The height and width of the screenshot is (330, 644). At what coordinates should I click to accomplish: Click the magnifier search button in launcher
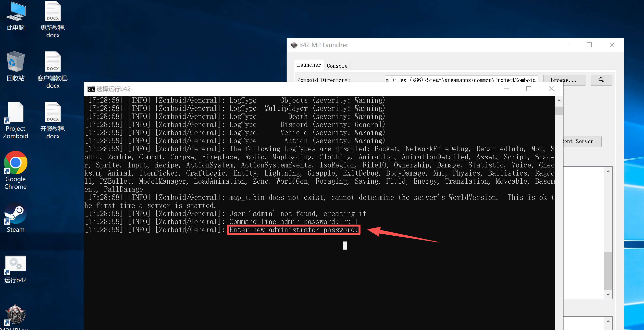[x=601, y=80]
